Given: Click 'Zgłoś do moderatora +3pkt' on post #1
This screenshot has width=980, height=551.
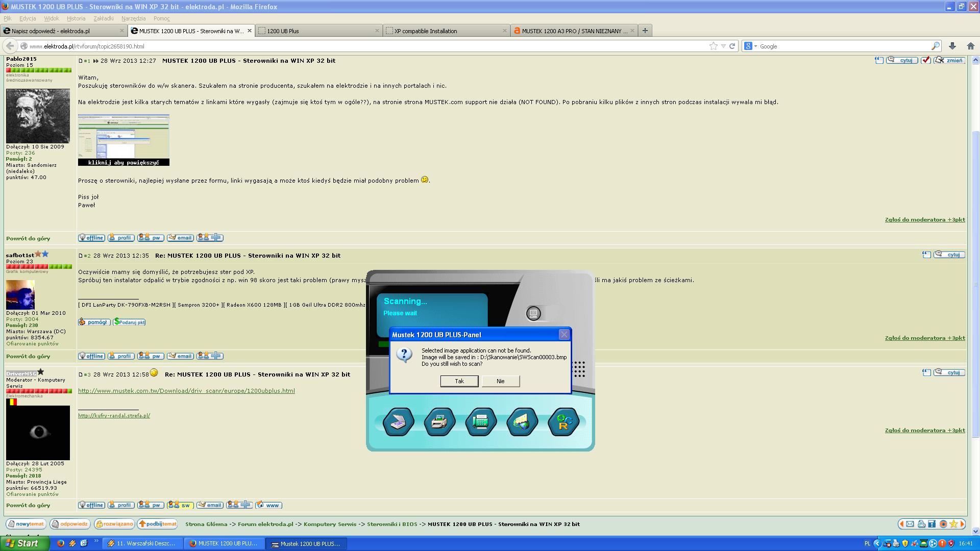Looking at the screenshot, I should pos(925,220).
